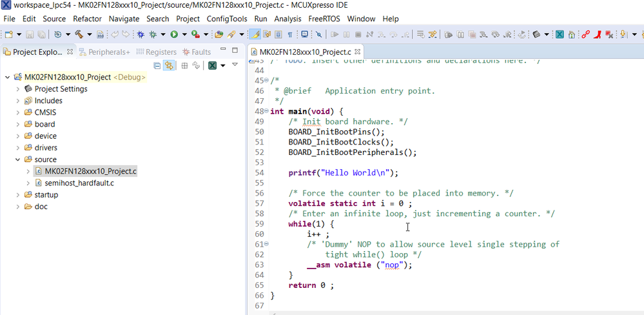
Task: Click the binary 010 file icon
Action: 100,35
